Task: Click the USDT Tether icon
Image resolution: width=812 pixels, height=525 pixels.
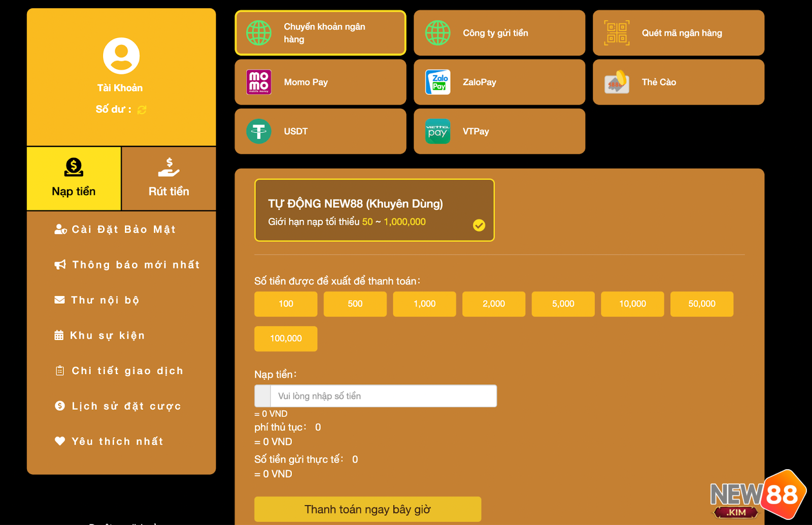Action: (259, 132)
